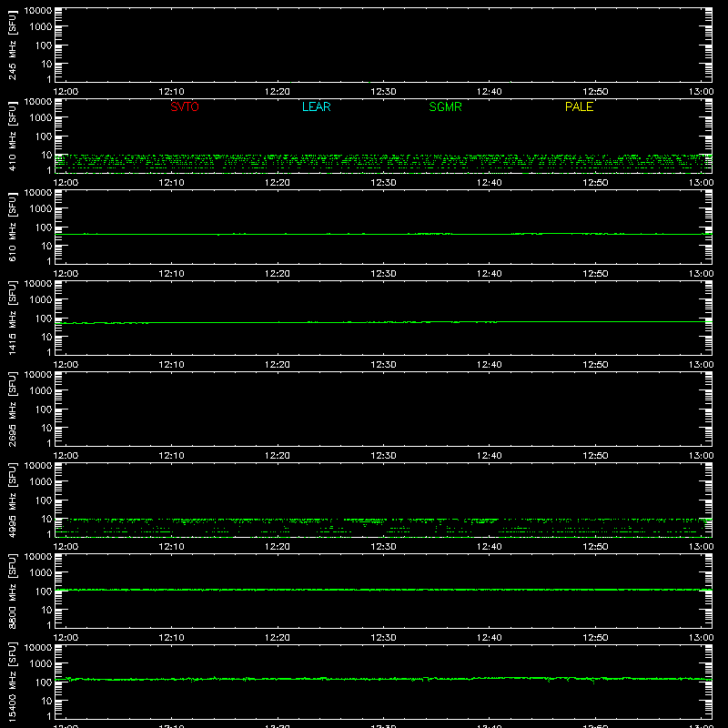Viewport: 728px width, 728px height.
Task: Click the 1415 MHz [SFU] axis label
Action: coord(12,318)
